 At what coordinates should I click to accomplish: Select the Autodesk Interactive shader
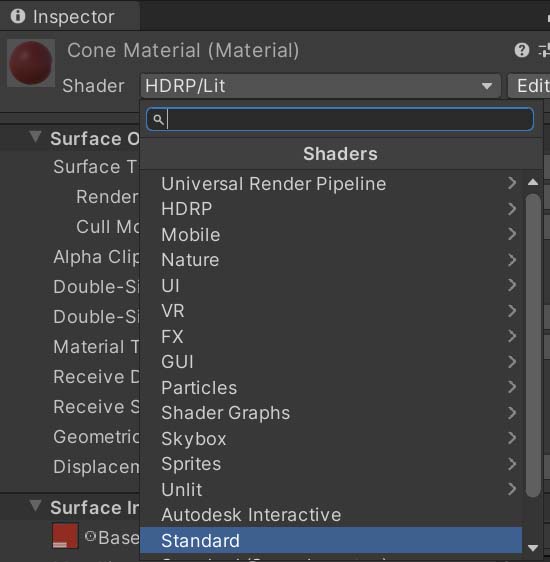331,515
